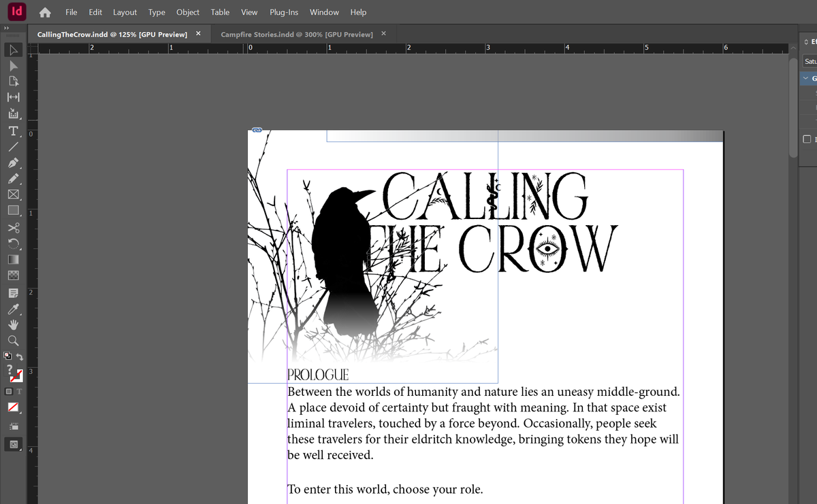Choose the Rectangle Frame tool
The height and width of the screenshot is (504, 817).
pyautogui.click(x=13, y=195)
